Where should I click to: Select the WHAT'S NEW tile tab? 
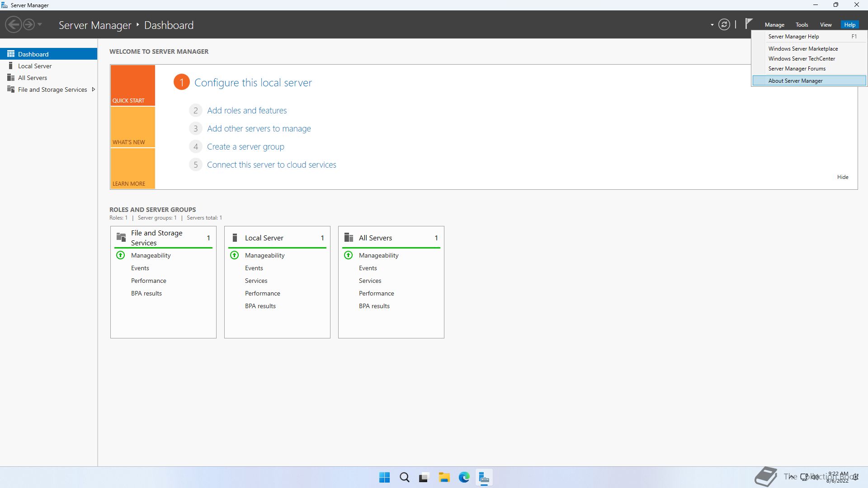point(132,127)
